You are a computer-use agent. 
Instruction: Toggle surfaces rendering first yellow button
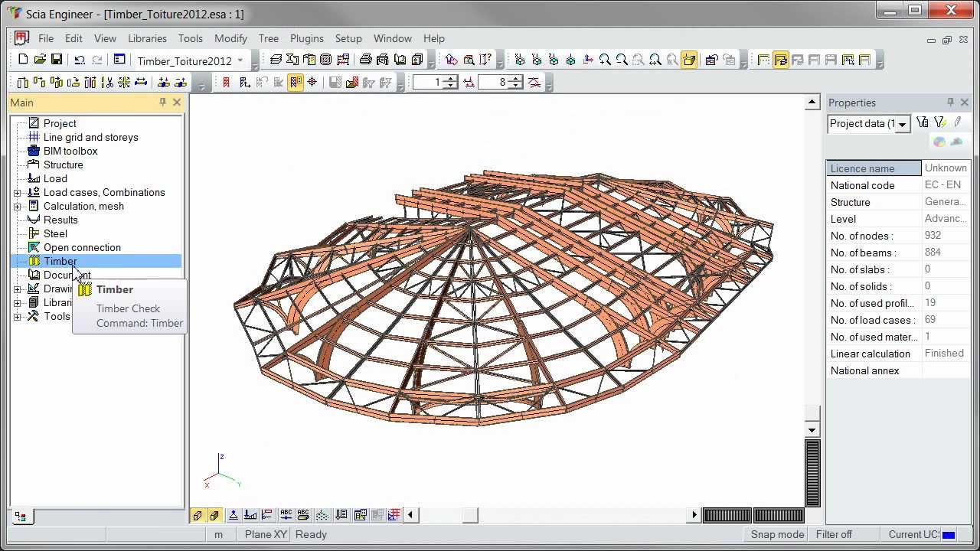click(x=198, y=515)
